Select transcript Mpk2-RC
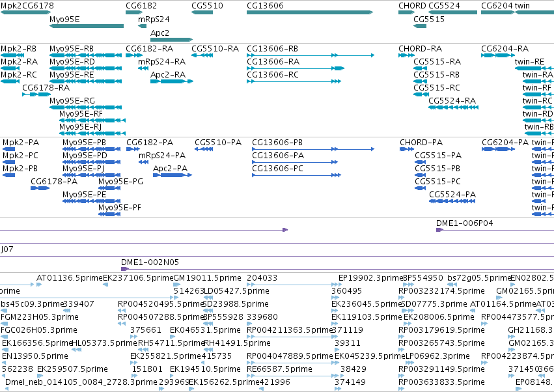The height and width of the screenshot is (392, 554). coord(10,81)
